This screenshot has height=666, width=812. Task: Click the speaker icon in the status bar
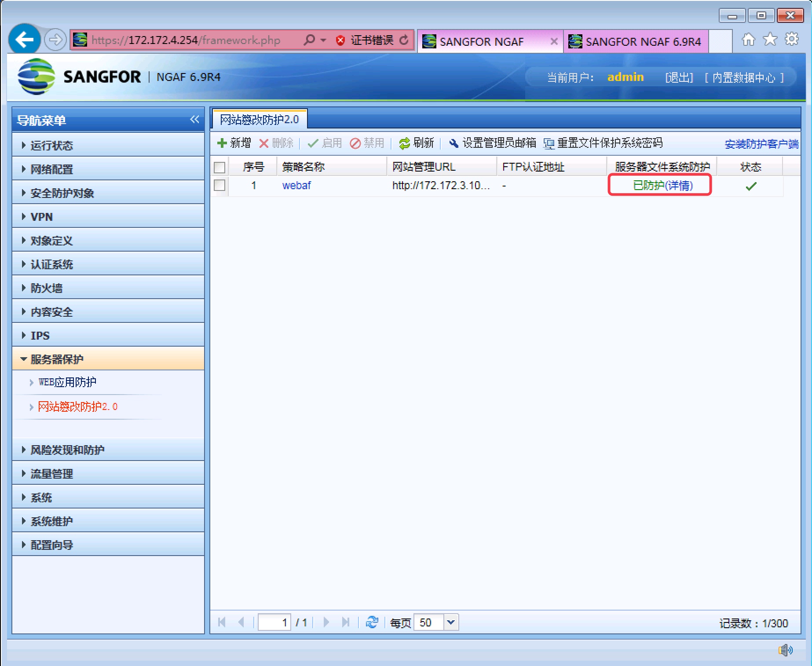pyautogui.click(x=785, y=650)
